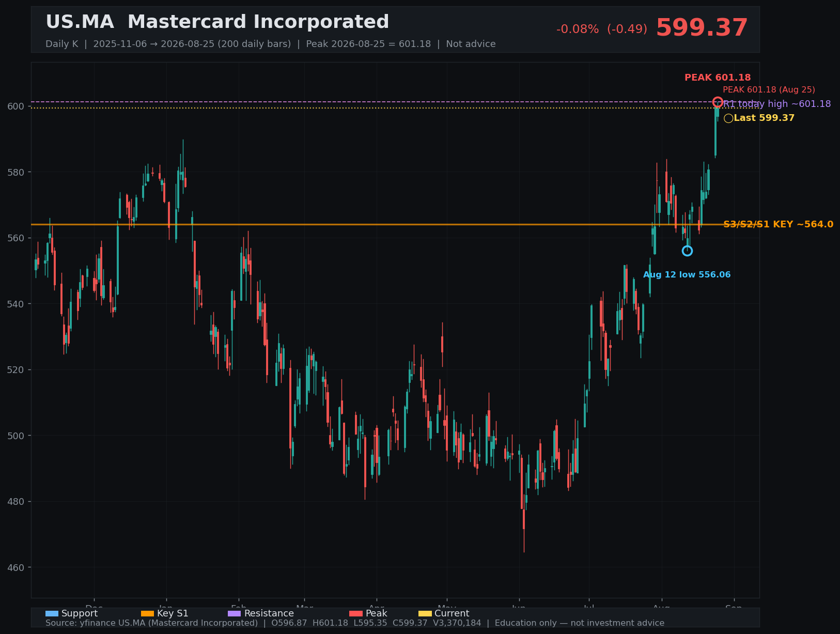Click the large 599.37 price in header
This screenshot has height=634, width=840.
[x=702, y=28]
